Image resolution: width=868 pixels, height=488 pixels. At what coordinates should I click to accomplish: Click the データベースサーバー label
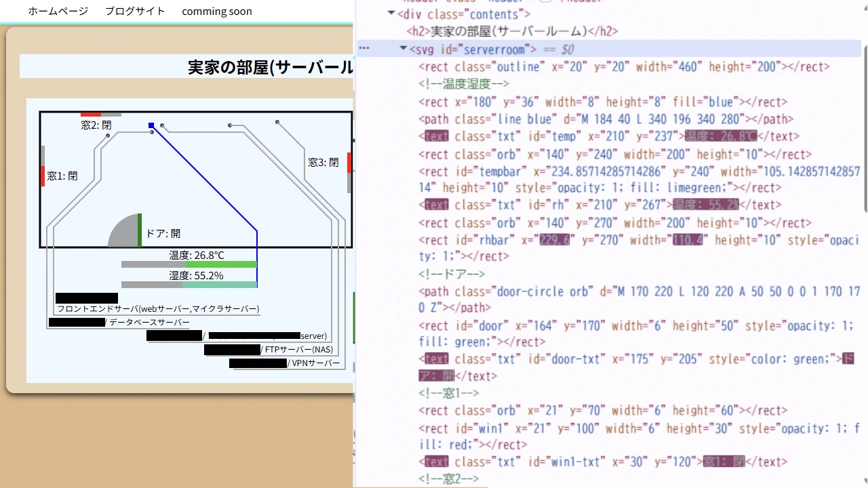click(x=150, y=323)
